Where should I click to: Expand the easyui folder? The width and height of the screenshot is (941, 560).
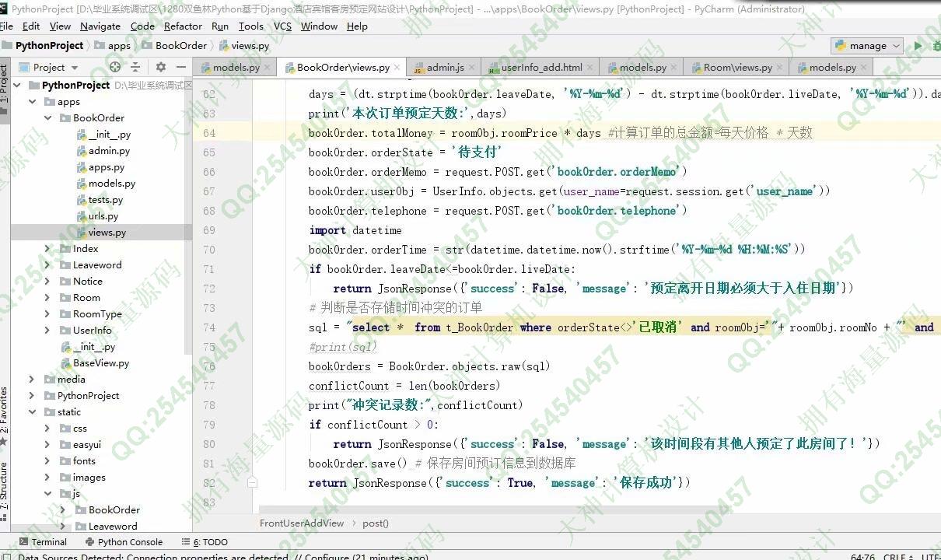pyautogui.click(x=47, y=445)
